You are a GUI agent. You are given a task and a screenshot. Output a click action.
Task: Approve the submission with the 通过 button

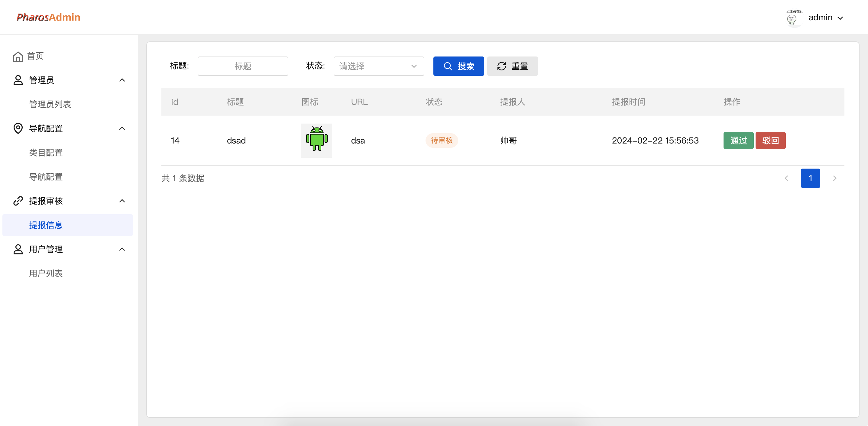[738, 140]
